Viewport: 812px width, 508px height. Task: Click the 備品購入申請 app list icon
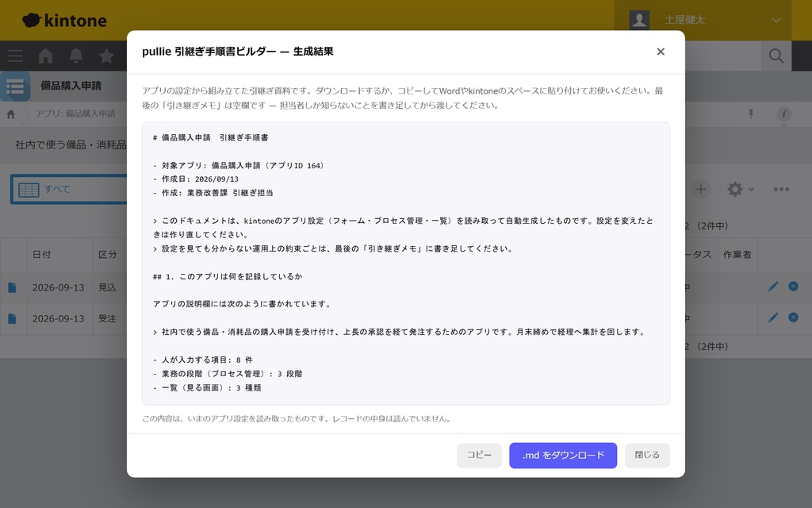coord(15,87)
